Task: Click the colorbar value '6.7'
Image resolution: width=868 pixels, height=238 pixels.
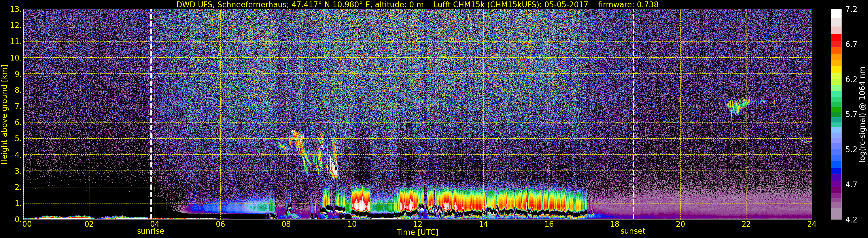Action: [x=851, y=44]
